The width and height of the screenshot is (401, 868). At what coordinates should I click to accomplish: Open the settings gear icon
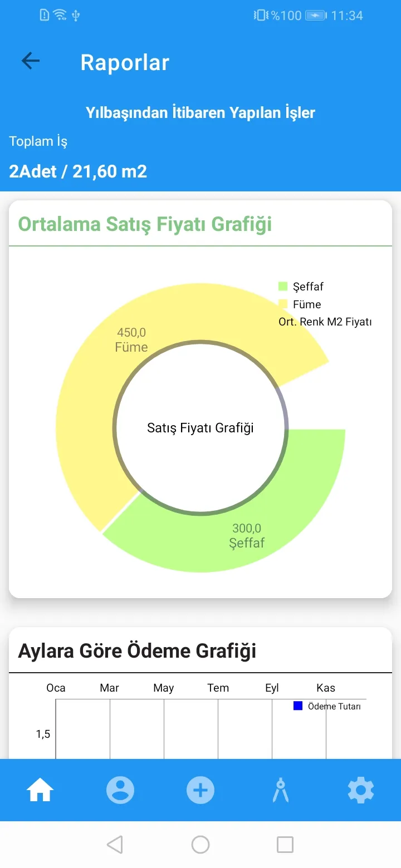[x=361, y=790]
